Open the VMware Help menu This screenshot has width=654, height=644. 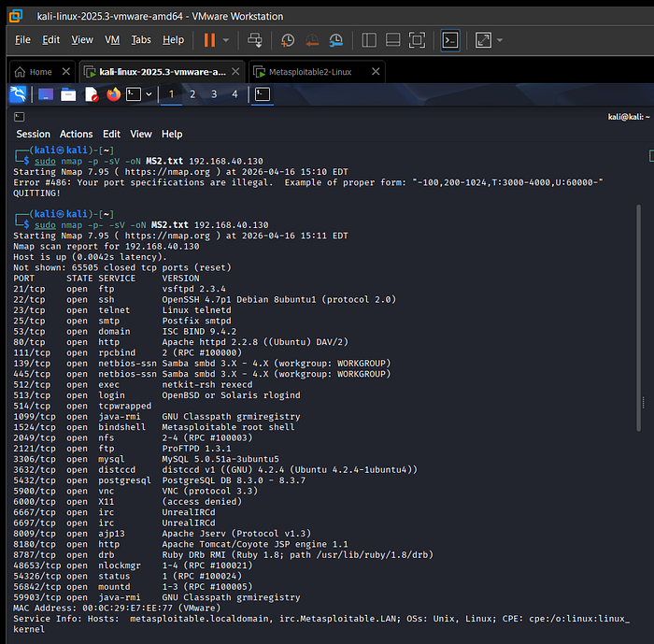point(173,39)
